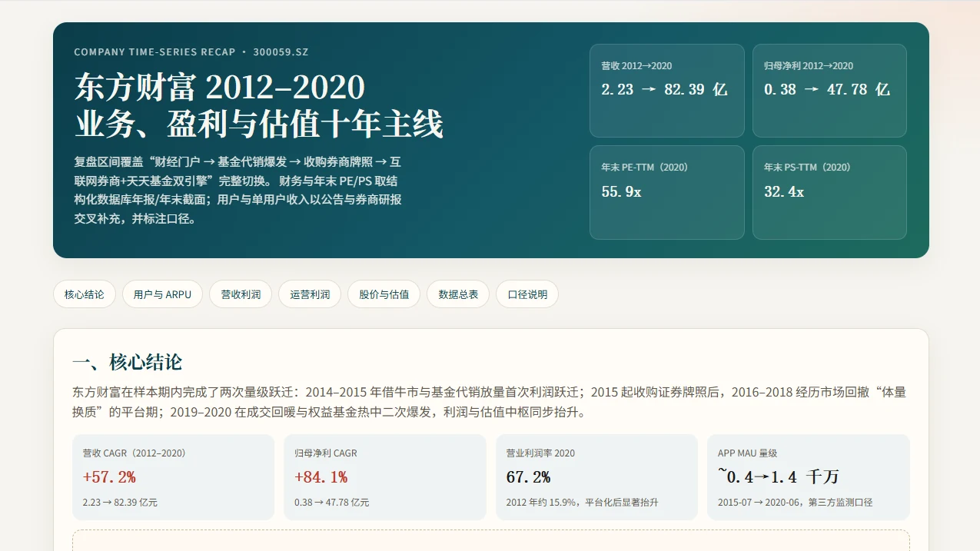Jump to the 核心结论 section pill
The height and width of the screenshot is (551, 980).
point(85,294)
